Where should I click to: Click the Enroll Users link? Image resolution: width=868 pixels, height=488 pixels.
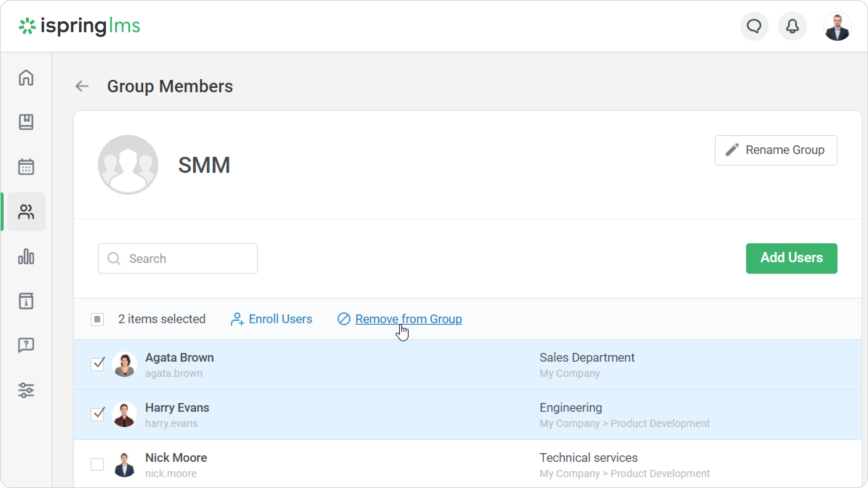[280, 319]
